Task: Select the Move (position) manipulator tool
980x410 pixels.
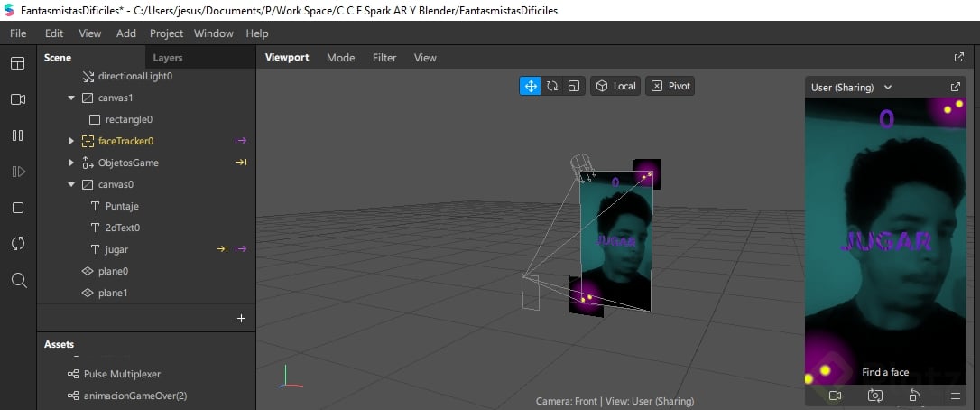Action: coord(530,87)
